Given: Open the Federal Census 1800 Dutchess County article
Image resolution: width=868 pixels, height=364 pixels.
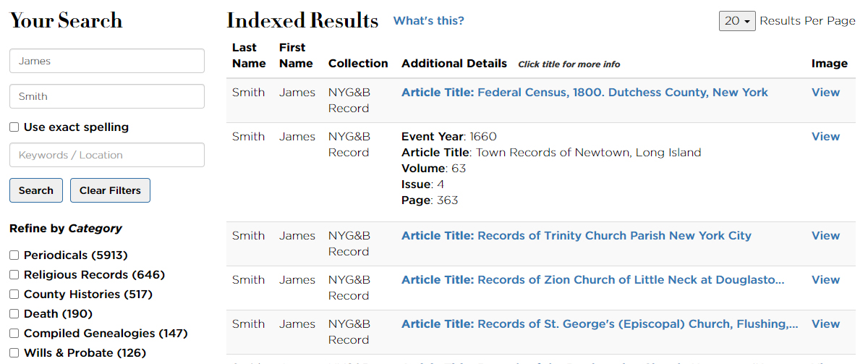Looking at the screenshot, I should point(584,93).
